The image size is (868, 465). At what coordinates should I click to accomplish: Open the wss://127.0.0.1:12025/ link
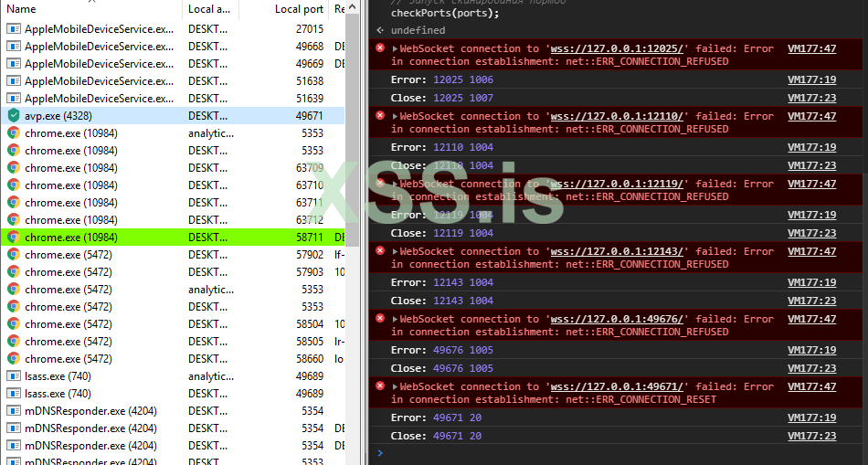click(x=618, y=48)
